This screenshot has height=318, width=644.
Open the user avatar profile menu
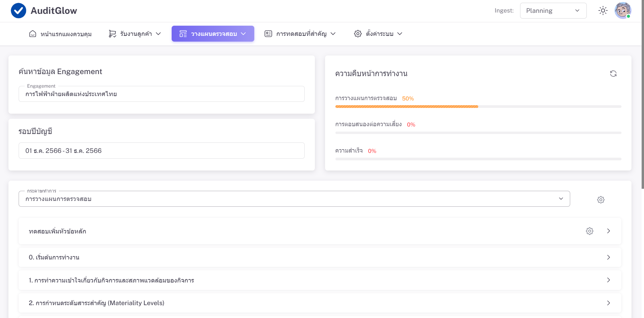(623, 11)
